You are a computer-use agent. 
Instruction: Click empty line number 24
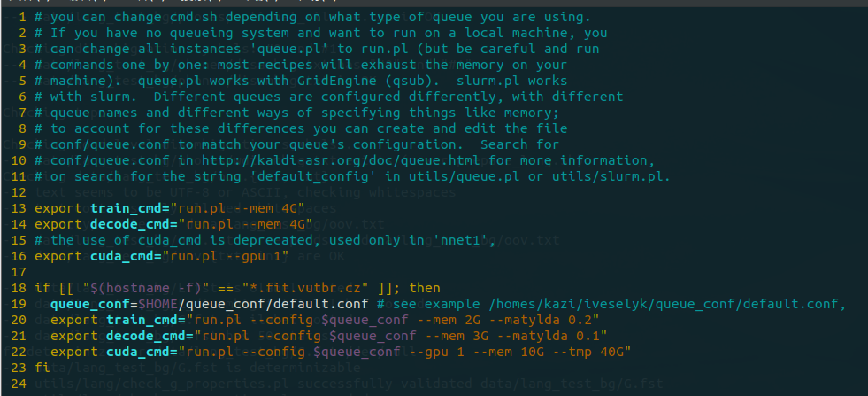[17, 384]
